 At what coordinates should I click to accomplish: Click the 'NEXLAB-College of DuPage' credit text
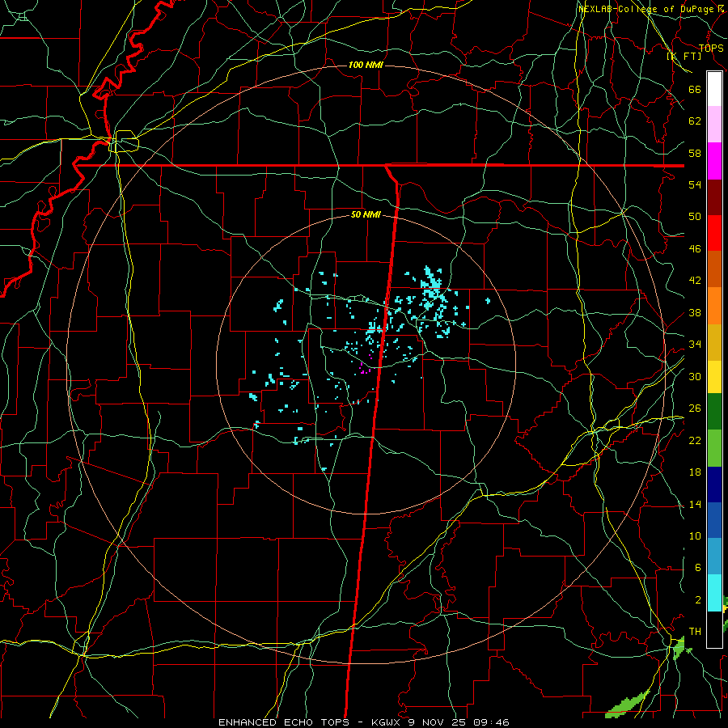tap(648, 9)
